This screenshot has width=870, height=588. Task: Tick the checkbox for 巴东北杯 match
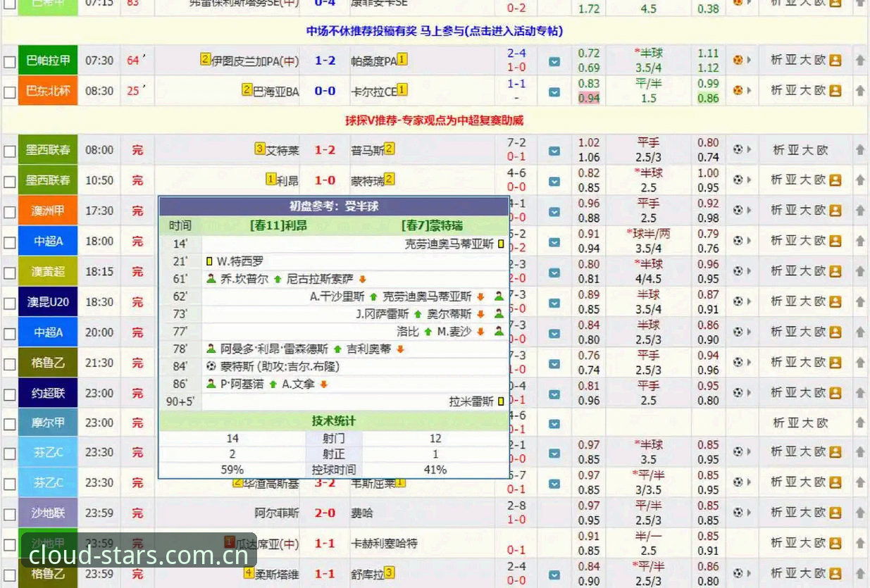tap(9, 92)
